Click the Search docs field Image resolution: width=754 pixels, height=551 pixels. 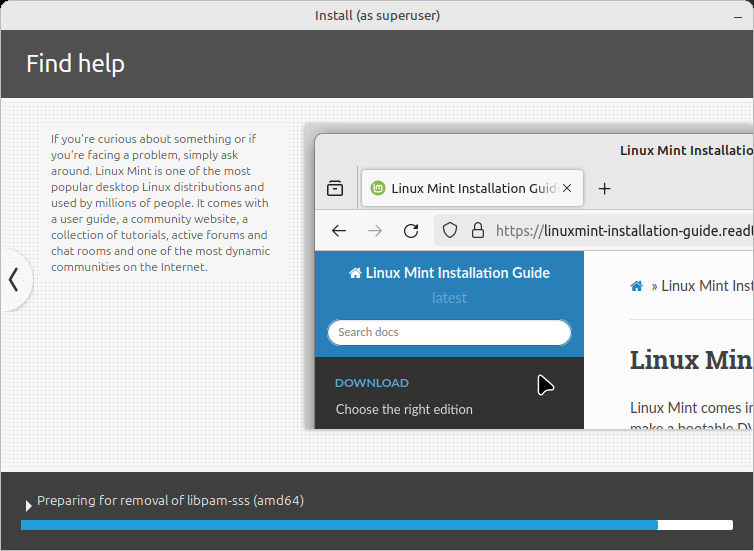point(449,332)
